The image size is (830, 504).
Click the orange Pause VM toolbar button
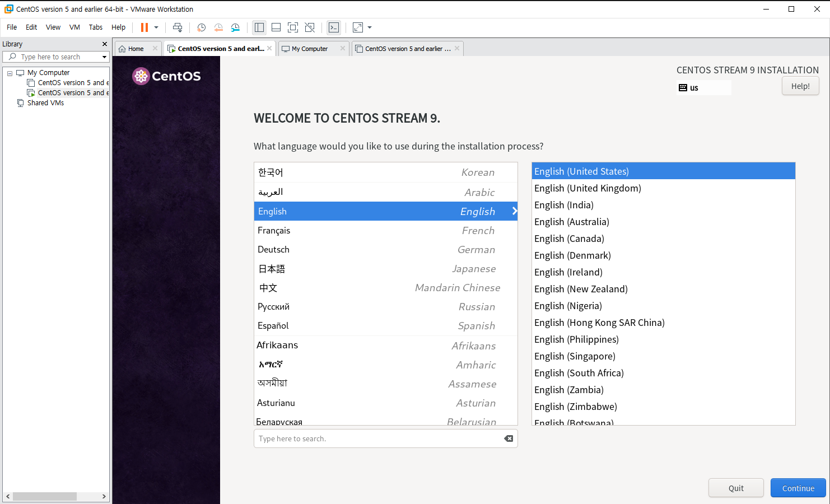(x=144, y=27)
